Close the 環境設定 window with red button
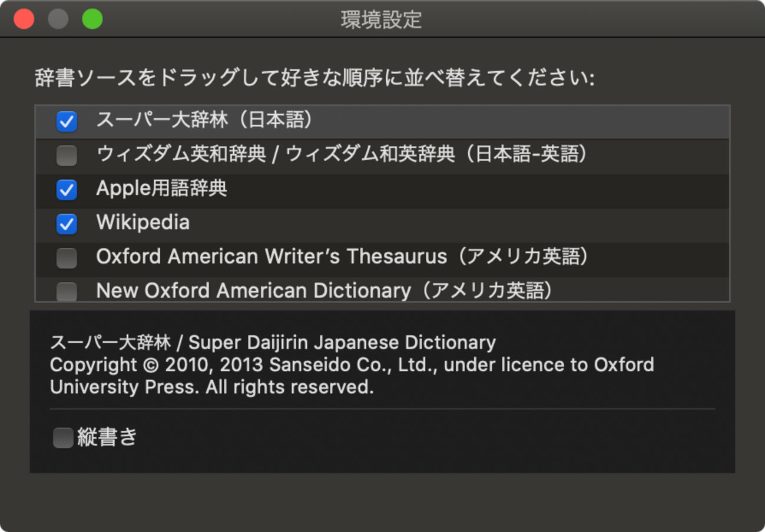Viewport: 765px width, 532px height. pyautogui.click(x=24, y=19)
